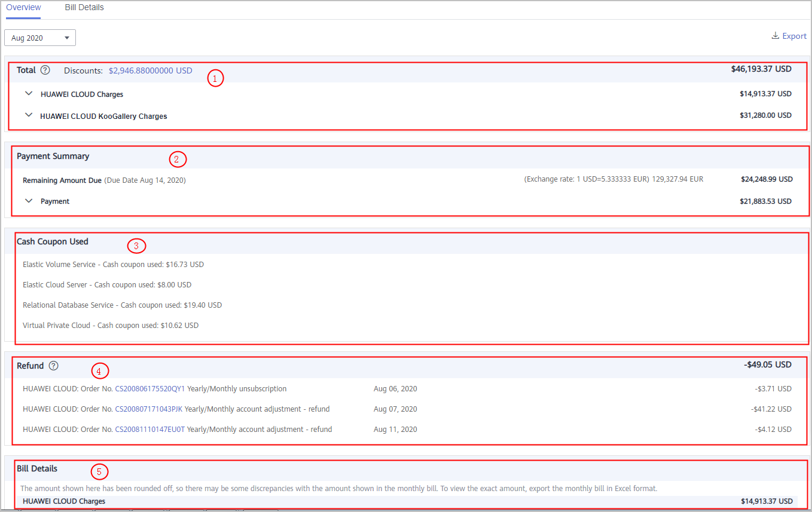Viewport: 812px width, 512px height.
Task: Click the exchange rate text 1 USD=5.333333 EUR
Action: tap(587, 179)
